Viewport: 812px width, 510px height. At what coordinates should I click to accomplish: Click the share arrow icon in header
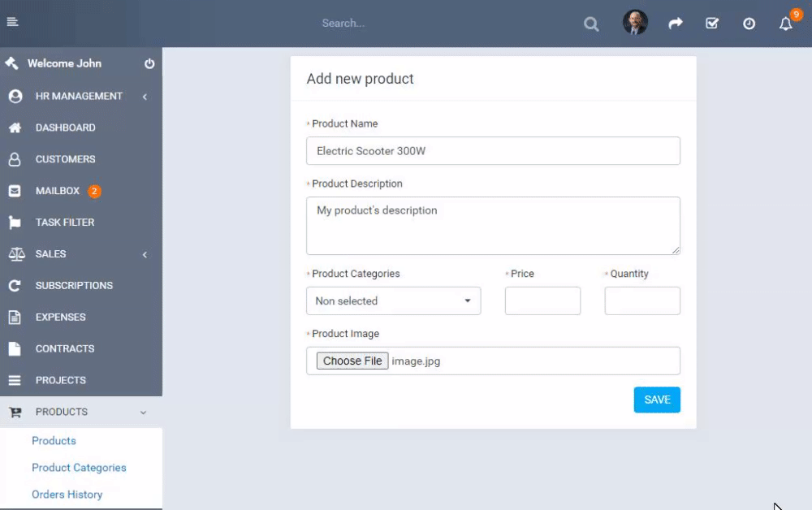(x=675, y=24)
